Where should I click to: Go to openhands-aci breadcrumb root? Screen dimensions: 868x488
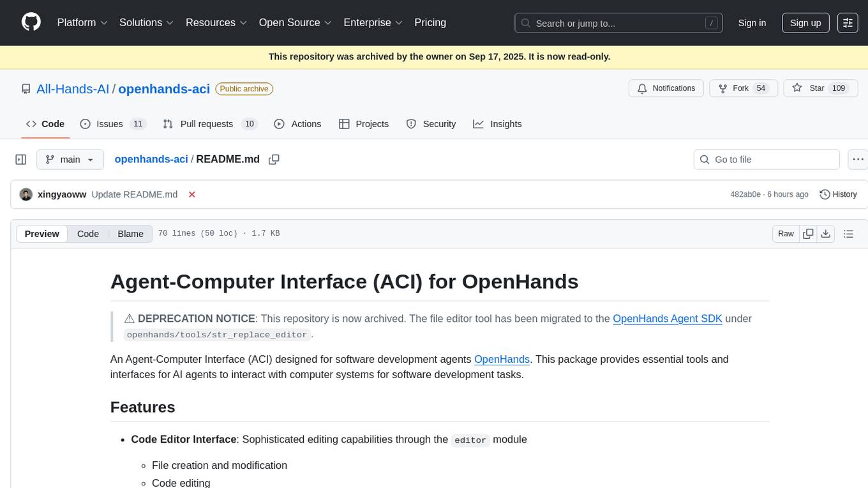(151, 159)
